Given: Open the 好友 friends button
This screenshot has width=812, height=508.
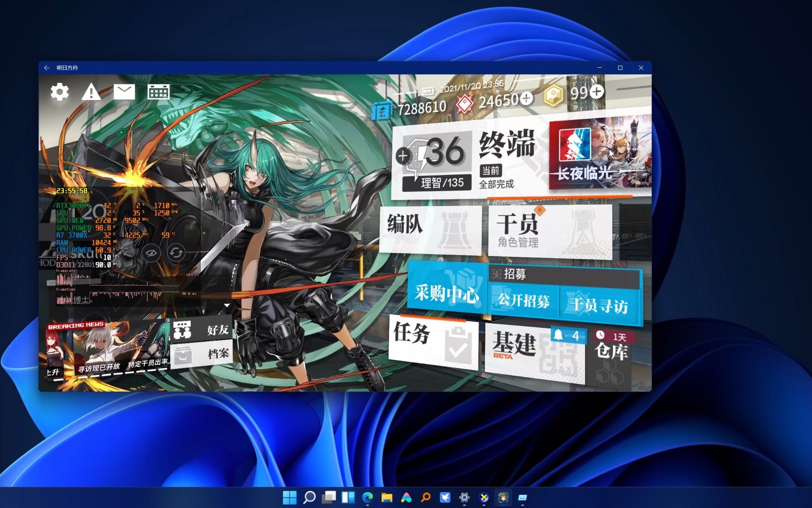Looking at the screenshot, I should pyautogui.click(x=201, y=330).
